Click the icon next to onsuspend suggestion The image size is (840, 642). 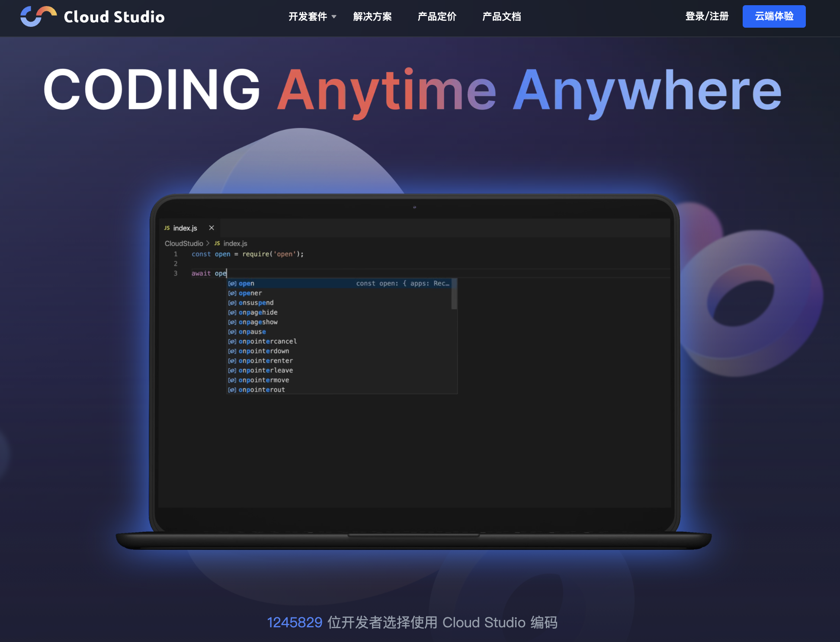pyautogui.click(x=232, y=303)
